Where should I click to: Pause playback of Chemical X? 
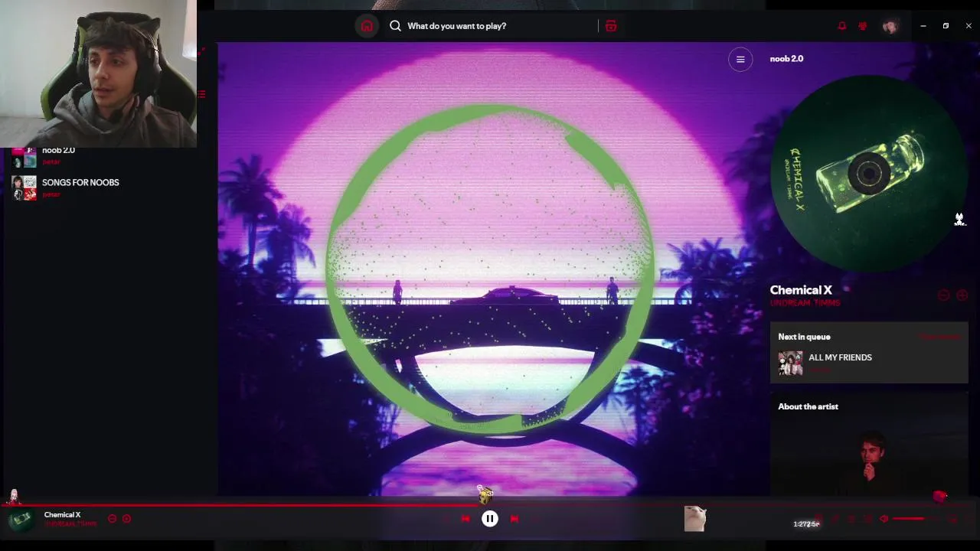click(x=490, y=519)
